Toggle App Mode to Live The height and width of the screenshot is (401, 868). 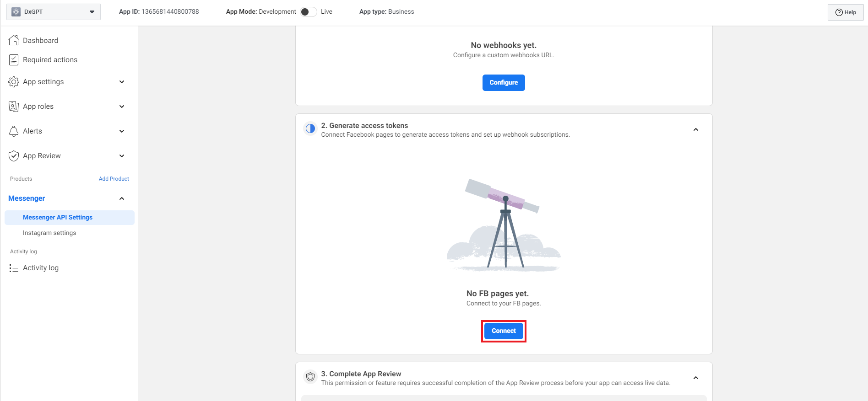click(x=308, y=12)
